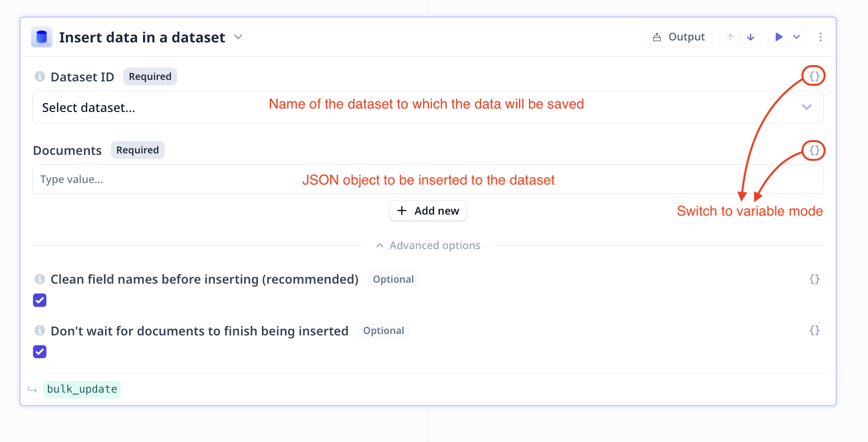Image resolution: width=868 pixels, height=442 pixels.
Task: Focus the Documents Type value field
Action: (428, 179)
